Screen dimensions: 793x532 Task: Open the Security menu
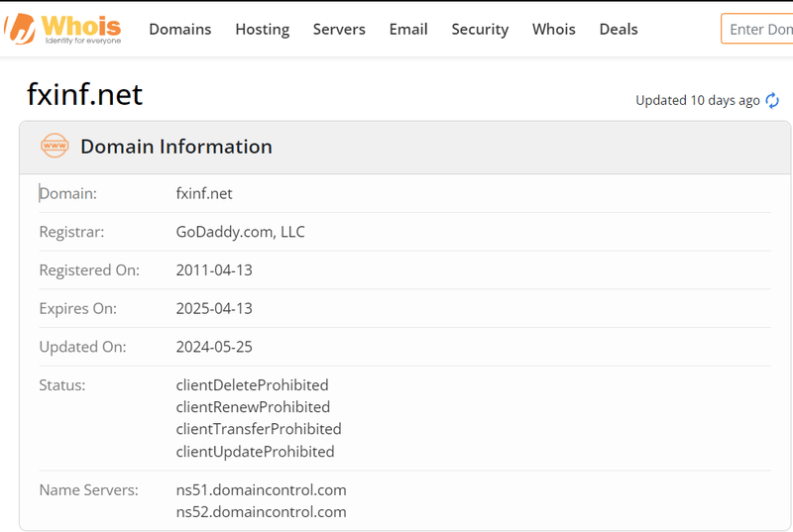(x=480, y=30)
